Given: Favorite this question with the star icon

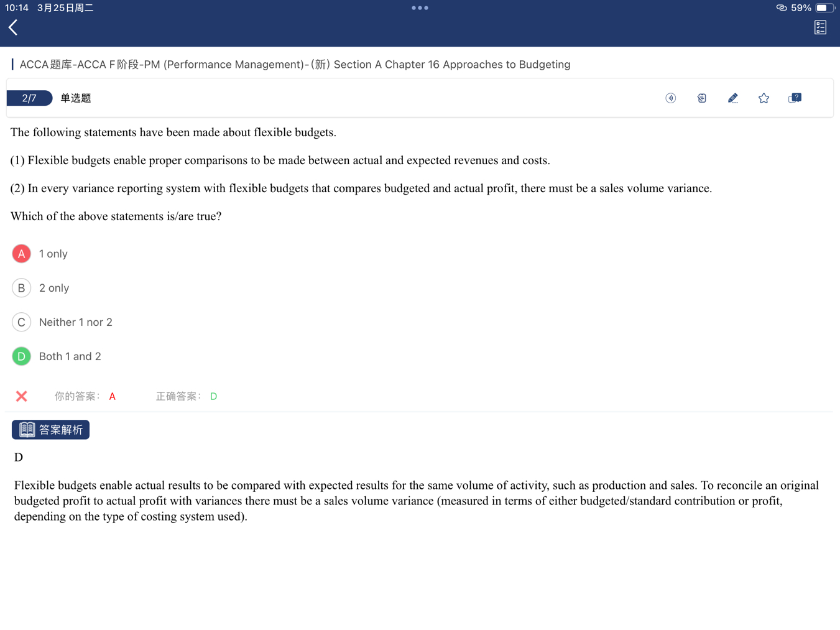Looking at the screenshot, I should [x=764, y=98].
